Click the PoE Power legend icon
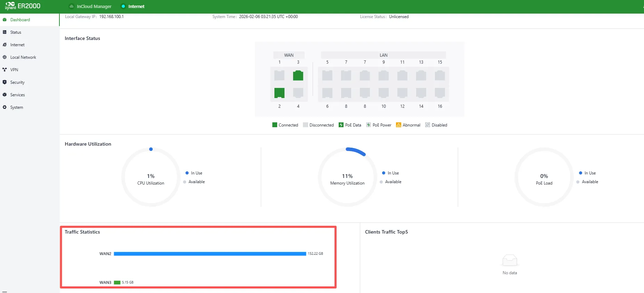The height and width of the screenshot is (293, 644). click(x=369, y=125)
